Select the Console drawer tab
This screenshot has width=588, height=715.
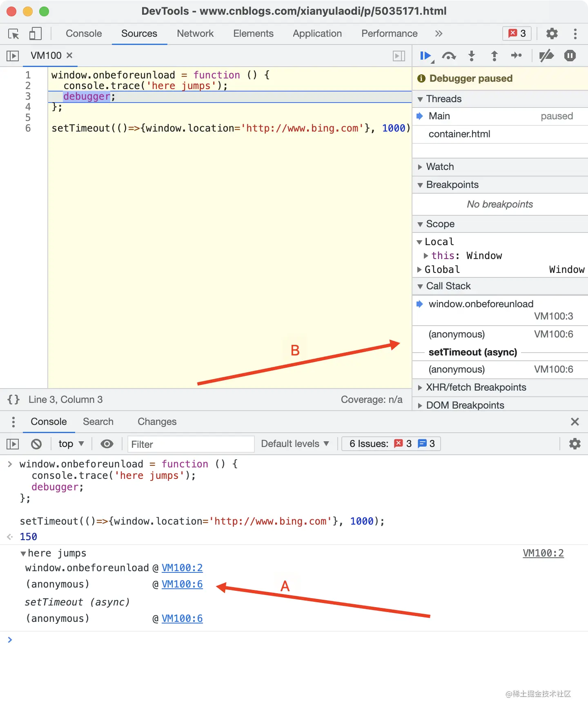[x=49, y=422]
